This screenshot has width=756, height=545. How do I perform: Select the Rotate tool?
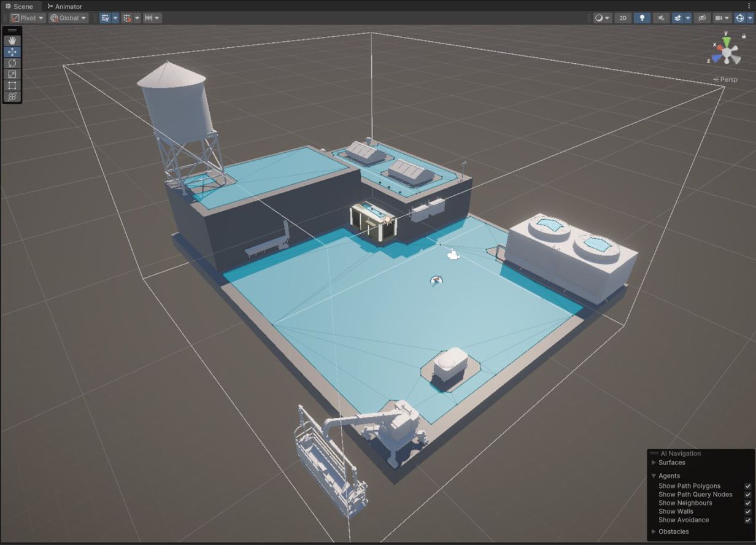(12, 63)
